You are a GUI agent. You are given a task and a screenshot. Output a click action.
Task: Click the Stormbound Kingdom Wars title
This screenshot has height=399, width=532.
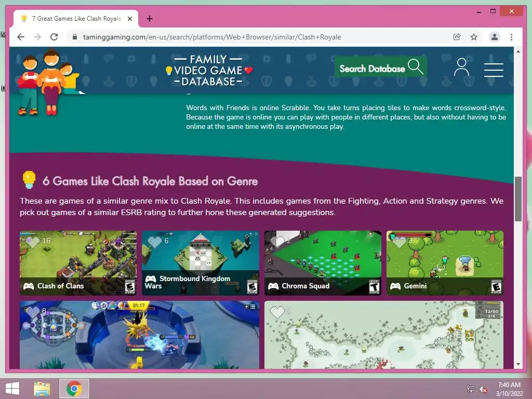point(188,282)
